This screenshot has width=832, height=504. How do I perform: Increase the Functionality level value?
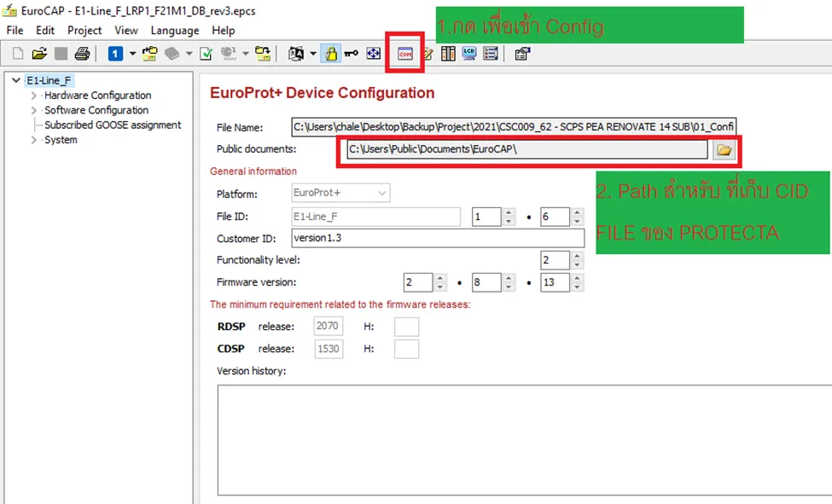577,256
